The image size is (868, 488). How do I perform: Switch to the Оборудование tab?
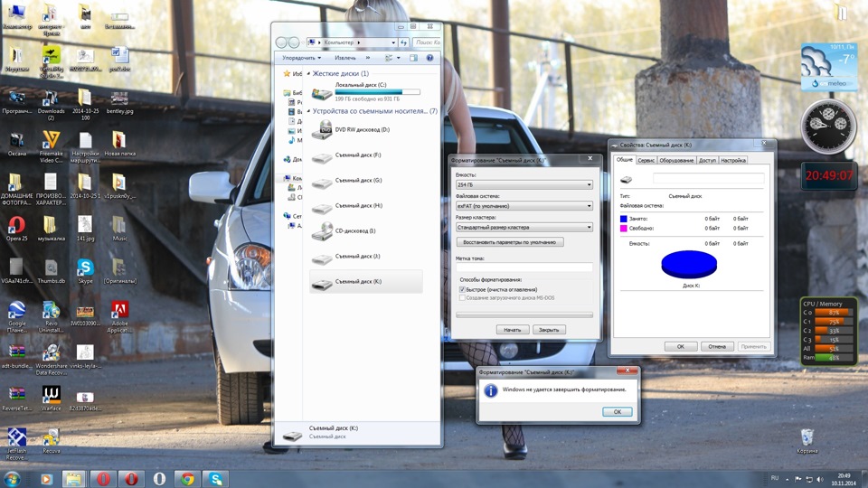tap(676, 161)
